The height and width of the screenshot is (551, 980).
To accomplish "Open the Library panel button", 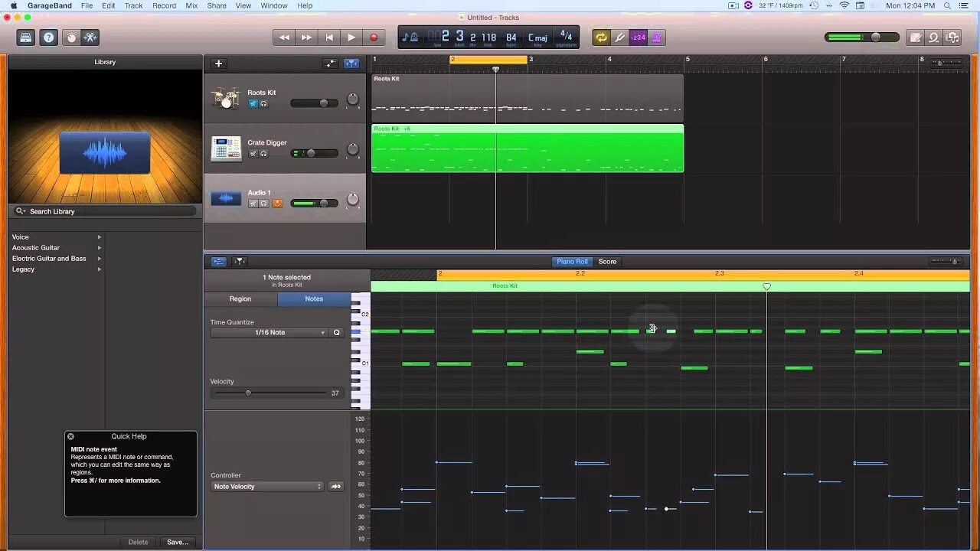I will pyautogui.click(x=26, y=37).
